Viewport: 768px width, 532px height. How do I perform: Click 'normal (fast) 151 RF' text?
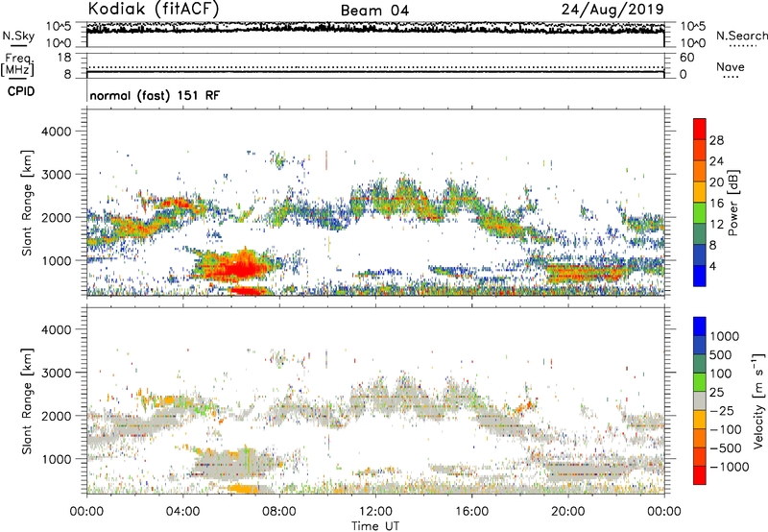(x=155, y=95)
